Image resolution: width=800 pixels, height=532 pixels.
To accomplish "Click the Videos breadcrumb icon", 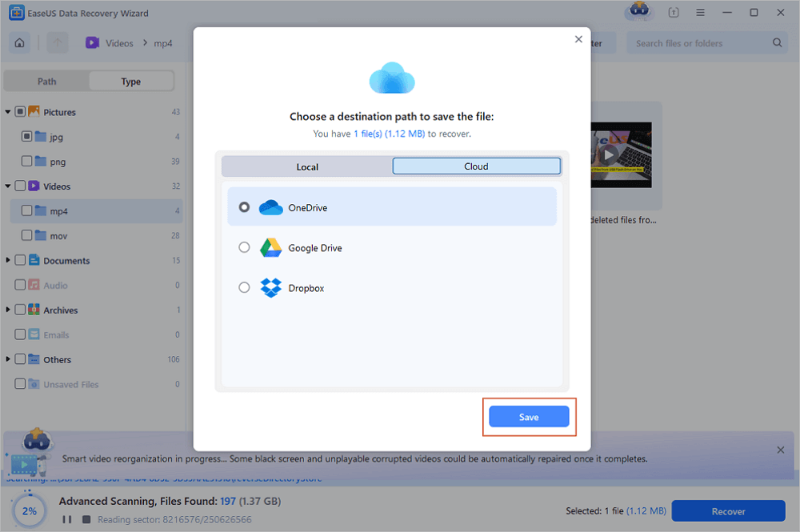I will coord(92,43).
